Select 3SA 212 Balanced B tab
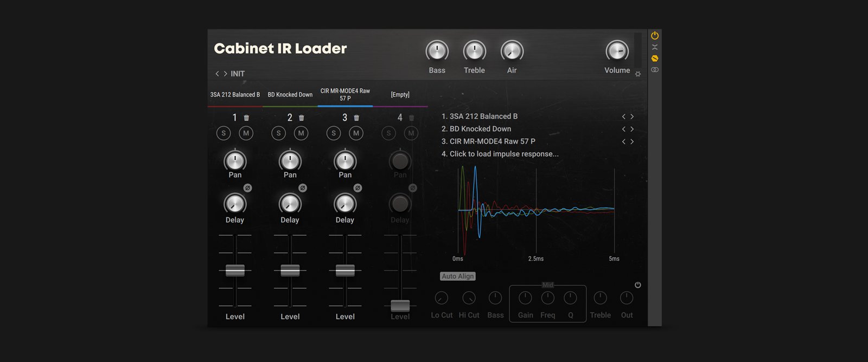868x362 pixels. [x=235, y=95]
